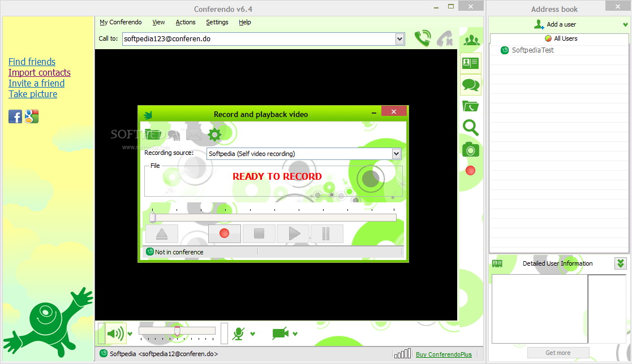Click the speaker volume slider thumb
This screenshot has width=632, height=364.
pyautogui.click(x=177, y=331)
